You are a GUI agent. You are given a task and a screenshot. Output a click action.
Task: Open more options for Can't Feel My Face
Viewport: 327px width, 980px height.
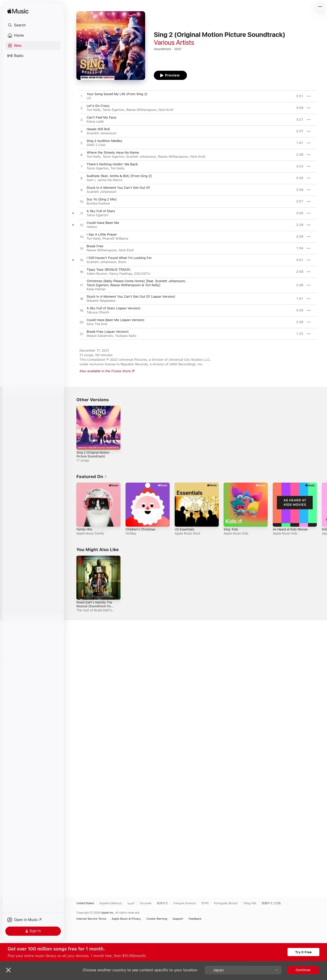coord(309,120)
